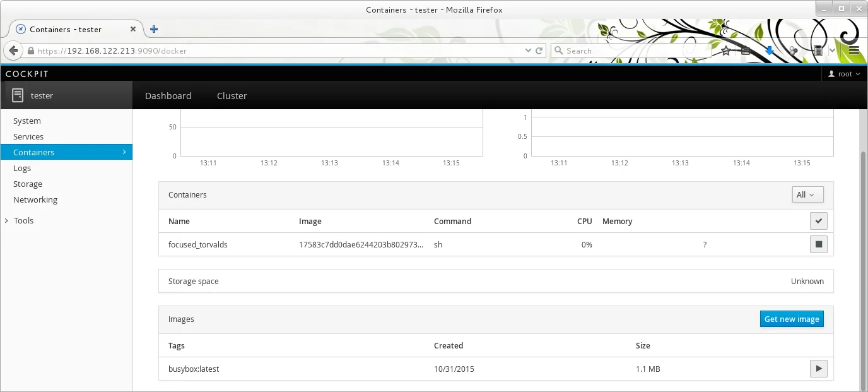Open the new tab plus icon

point(153,28)
